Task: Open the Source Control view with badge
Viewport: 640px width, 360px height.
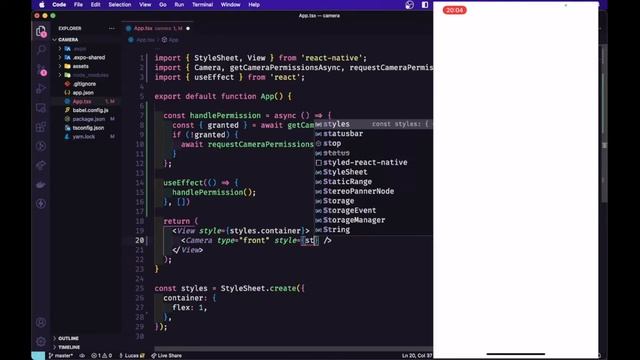Action: point(41,69)
